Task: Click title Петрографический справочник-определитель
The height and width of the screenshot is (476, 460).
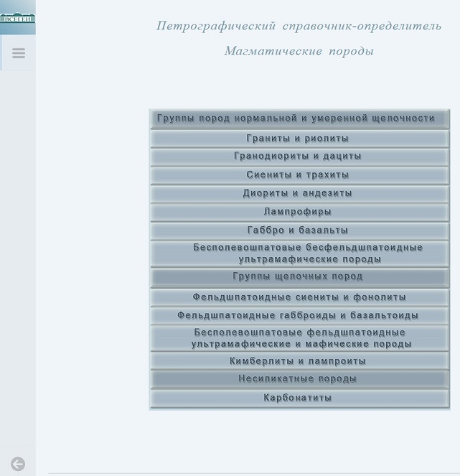Action: [299, 26]
